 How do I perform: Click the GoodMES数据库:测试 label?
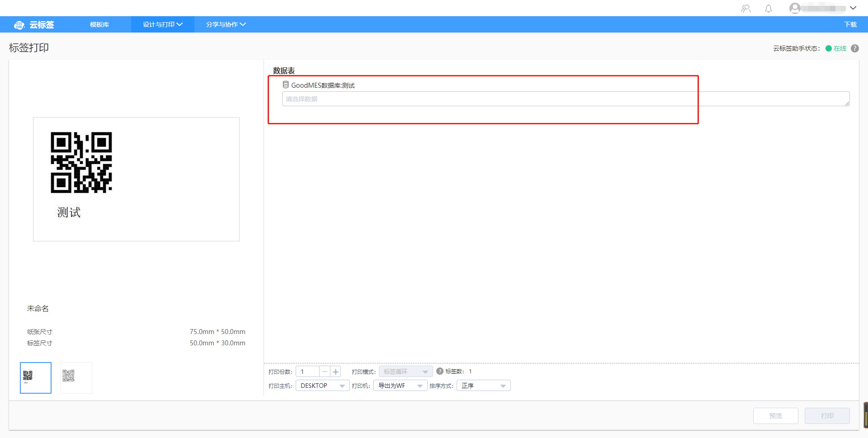323,85
